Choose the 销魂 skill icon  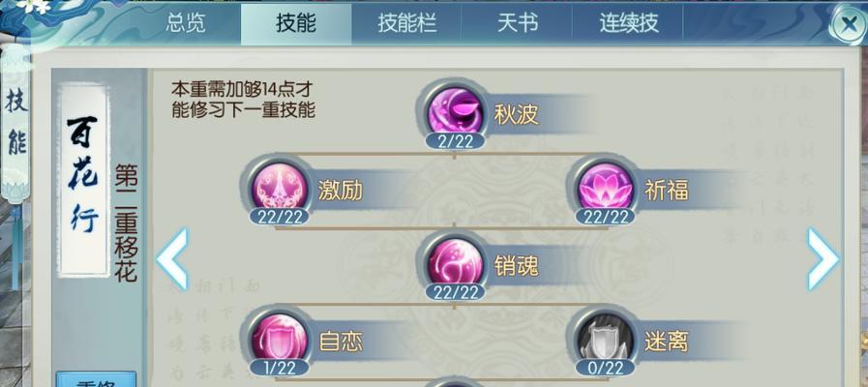click(454, 263)
